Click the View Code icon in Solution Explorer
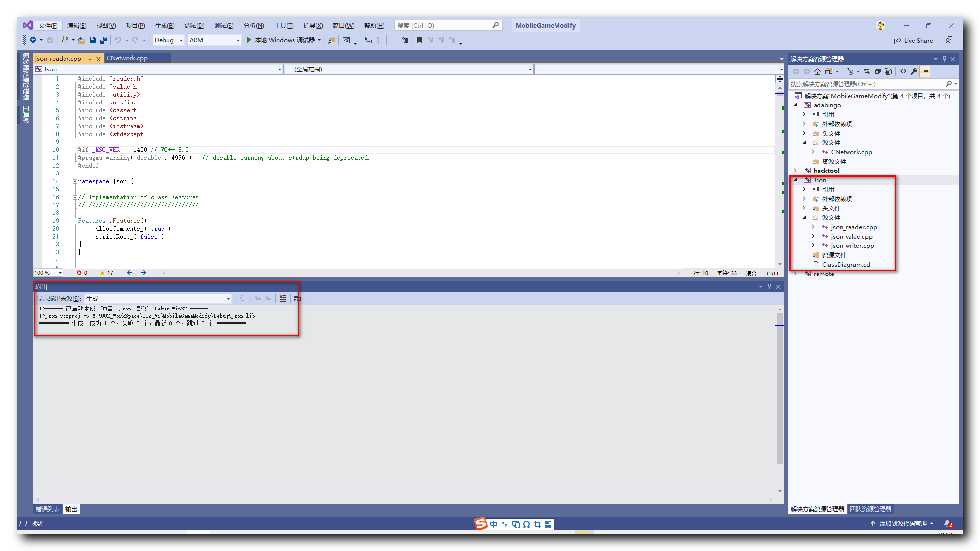The image size is (980, 551). pos(903,71)
